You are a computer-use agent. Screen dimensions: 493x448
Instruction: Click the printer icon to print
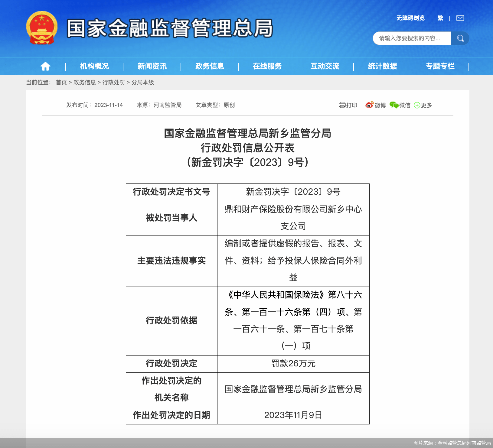[x=342, y=105]
